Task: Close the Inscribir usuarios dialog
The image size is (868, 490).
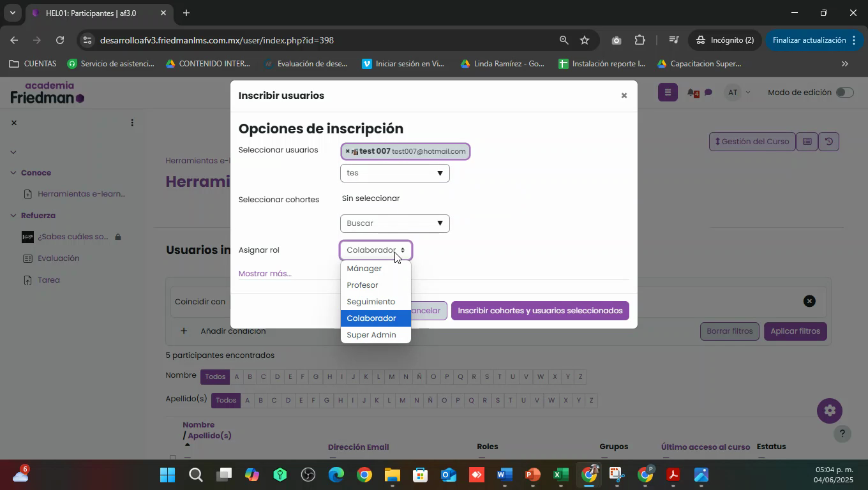Action: pyautogui.click(x=624, y=96)
